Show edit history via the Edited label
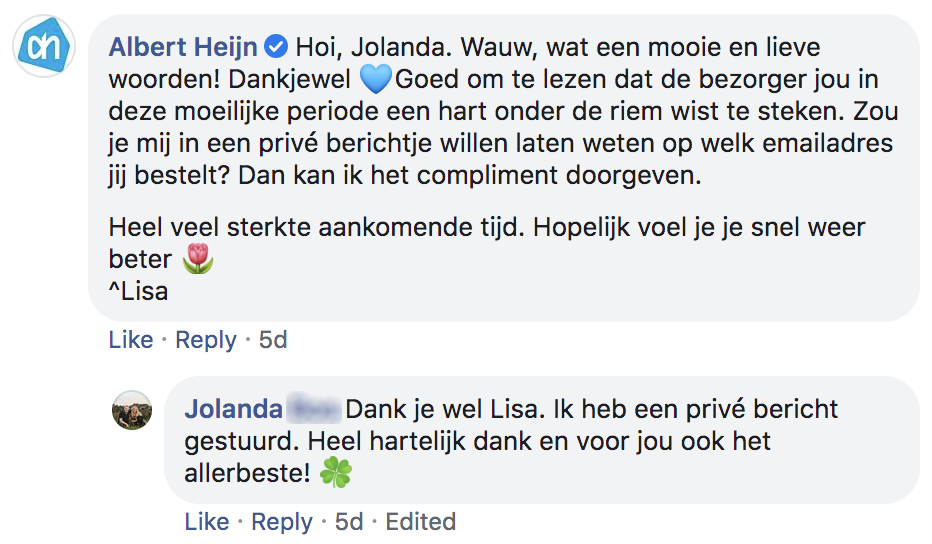The image size is (932, 544). tap(421, 522)
